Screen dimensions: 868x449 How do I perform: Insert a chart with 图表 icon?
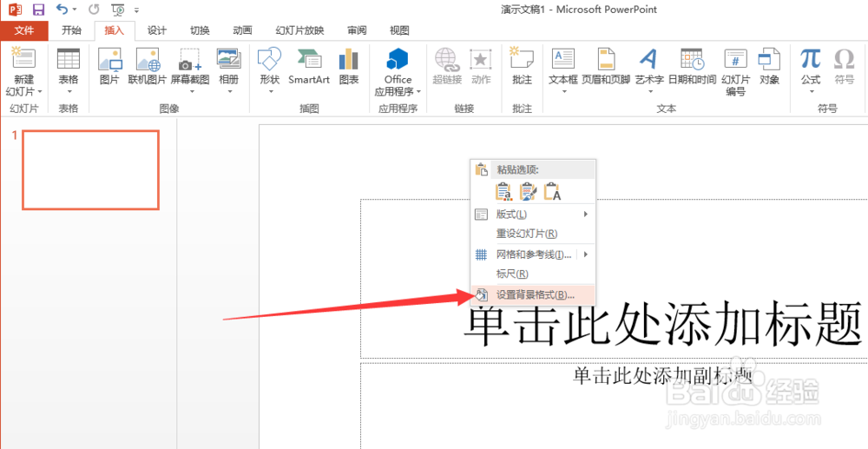click(x=349, y=65)
